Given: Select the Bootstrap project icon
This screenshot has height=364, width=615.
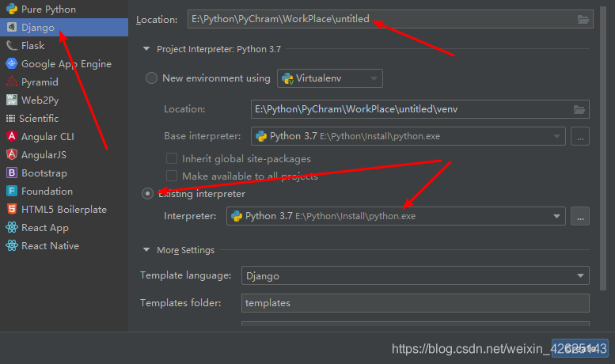Looking at the screenshot, I should pos(12,173).
